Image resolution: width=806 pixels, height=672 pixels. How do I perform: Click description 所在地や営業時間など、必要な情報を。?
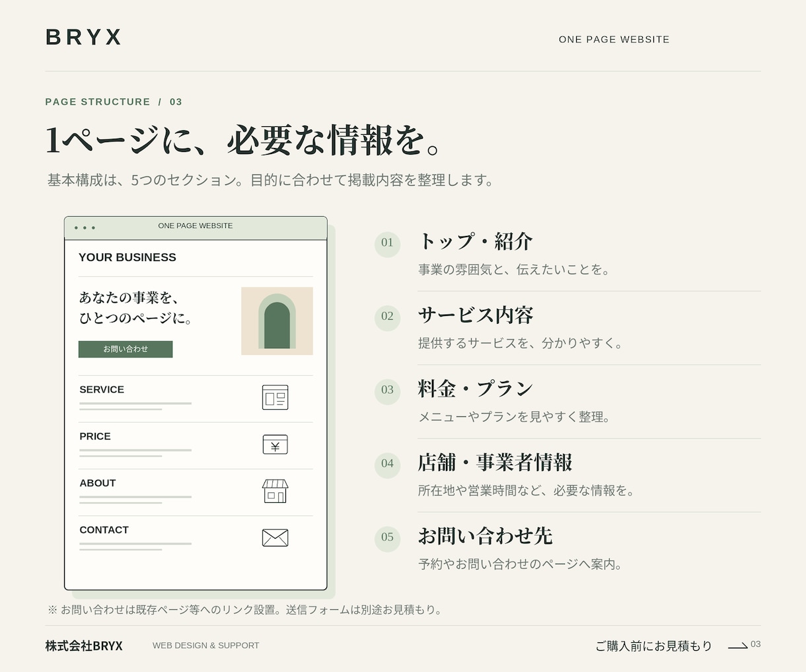(527, 490)
